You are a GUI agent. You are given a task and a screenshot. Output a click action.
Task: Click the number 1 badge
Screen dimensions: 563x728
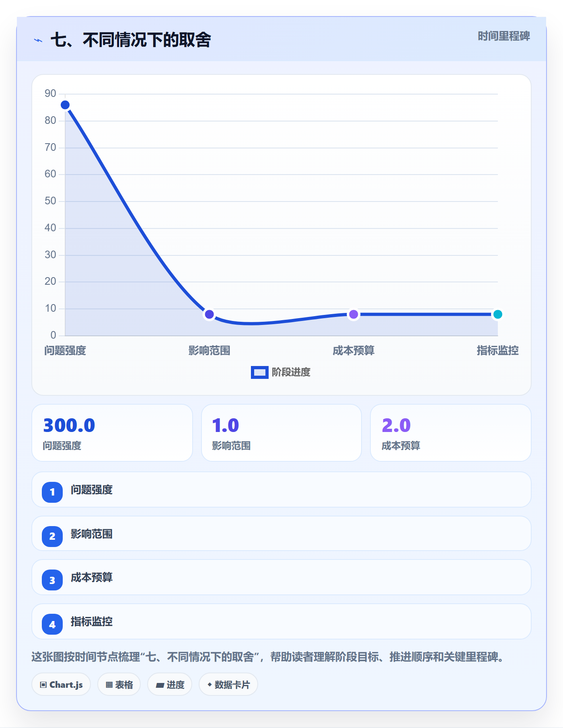point(52,492)
